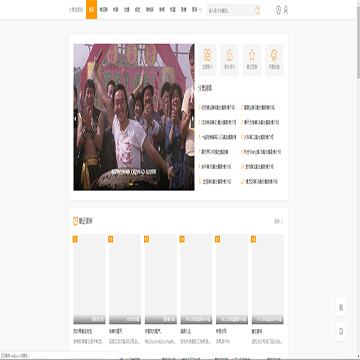Open the movie still in the main carousel
The height and width of the screenshot is (360, 360).
pyautogui.click(x=134, y=117)
